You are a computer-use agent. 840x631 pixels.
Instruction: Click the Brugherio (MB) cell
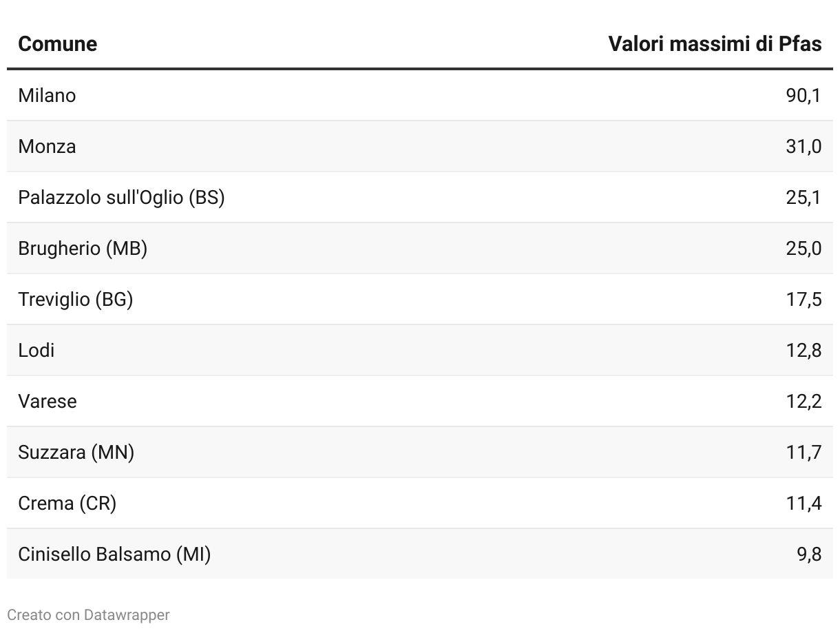83,248
